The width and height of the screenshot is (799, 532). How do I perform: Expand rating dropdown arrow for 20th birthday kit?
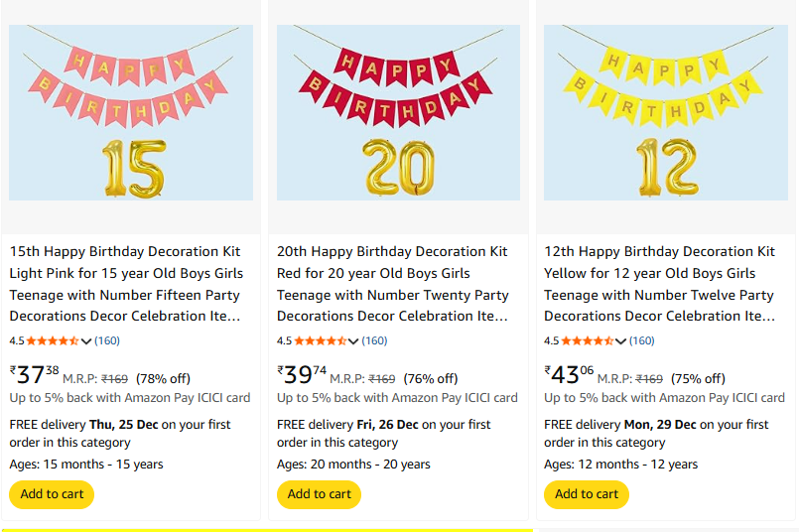(353, 341)
